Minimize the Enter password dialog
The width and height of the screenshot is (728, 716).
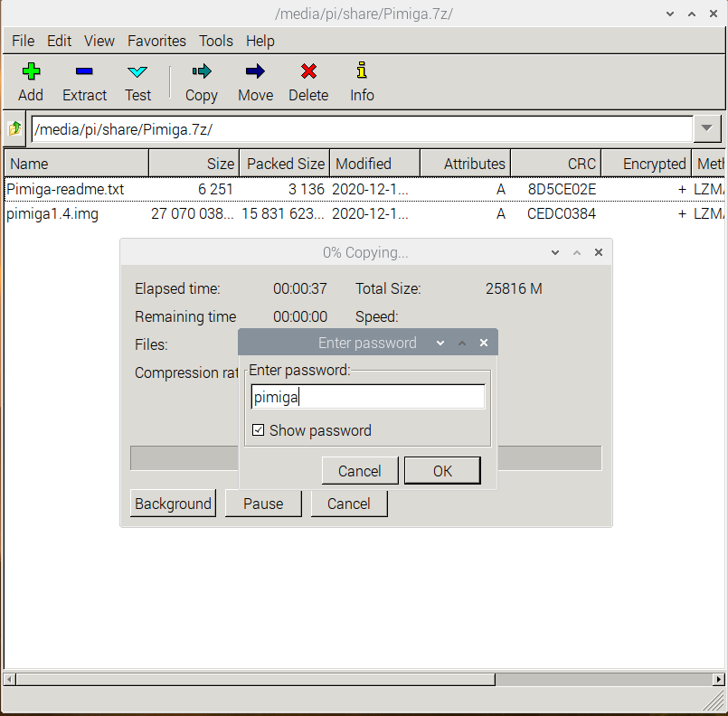tap(440, 343)
